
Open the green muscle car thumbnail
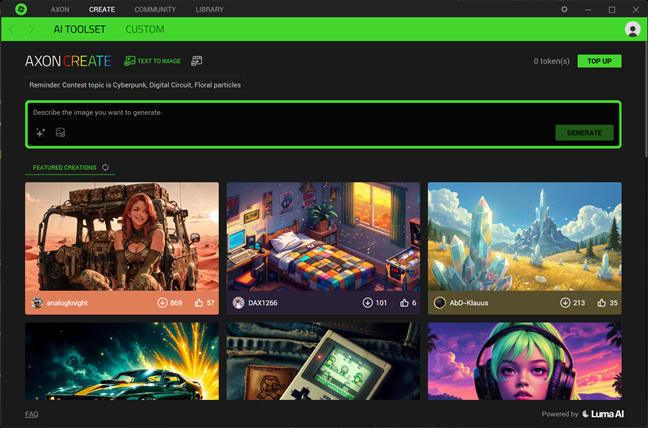click(122, 361)
